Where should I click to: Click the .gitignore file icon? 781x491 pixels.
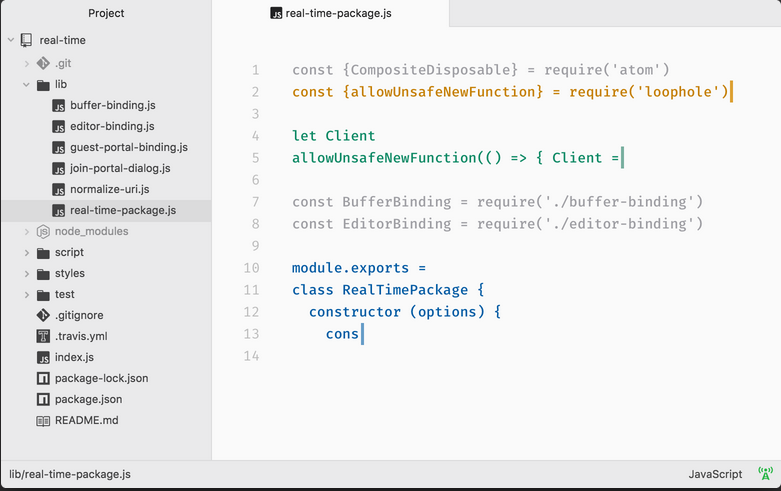click(x=43, y=315)
